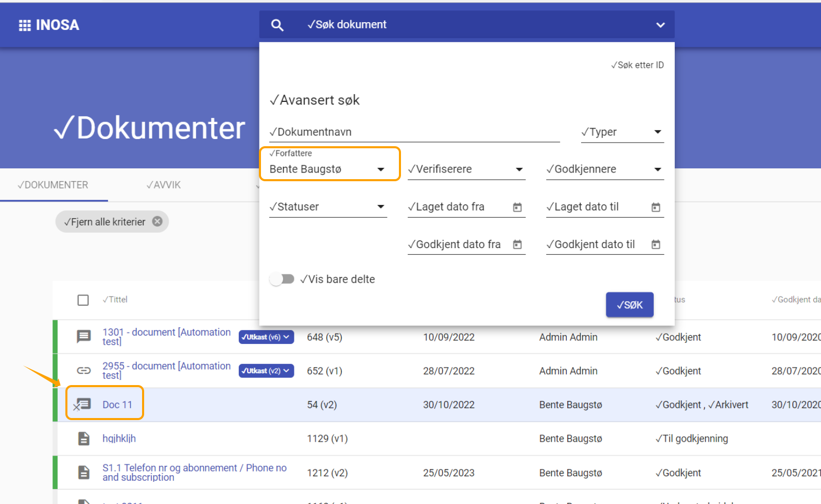The image size is (821, 504).
Task: Click the SØK button
Action: point(630,305)
